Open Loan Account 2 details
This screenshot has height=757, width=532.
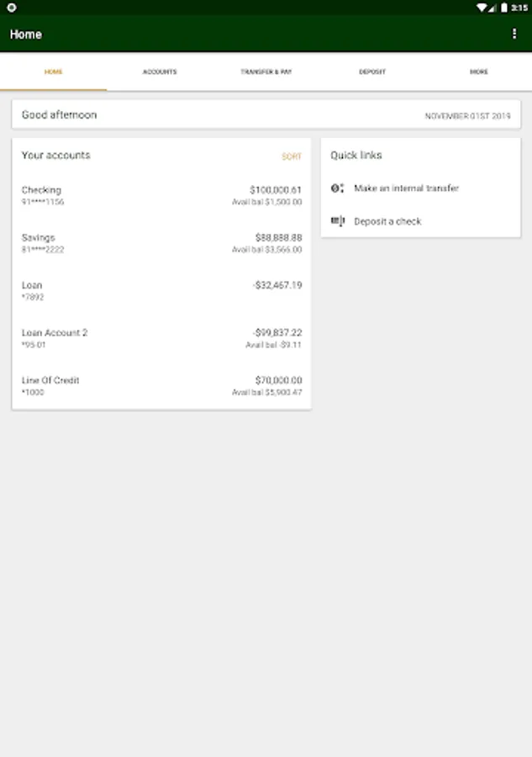(x=161, y=338)
